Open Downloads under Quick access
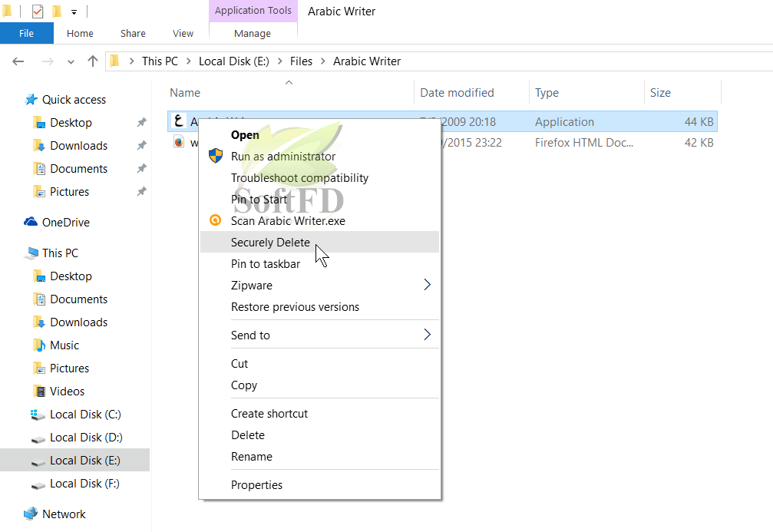The image size is (773, 532). (x=78, y=146)
